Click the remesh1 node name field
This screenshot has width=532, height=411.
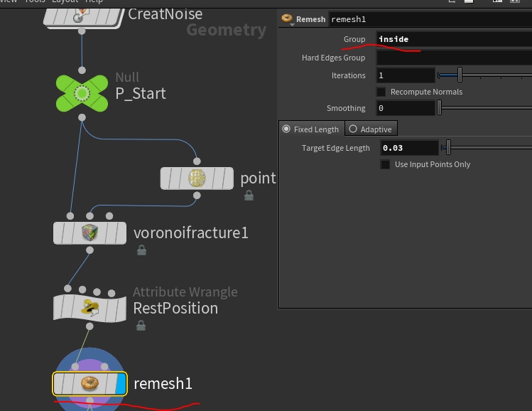click(x=430, y=19)
